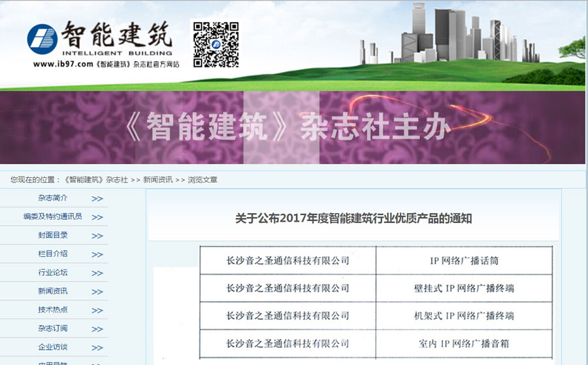
Task: Click the article title 关于公布2017年度智能建筑行业优质产品的通知
Action: (x=353, y=218)
